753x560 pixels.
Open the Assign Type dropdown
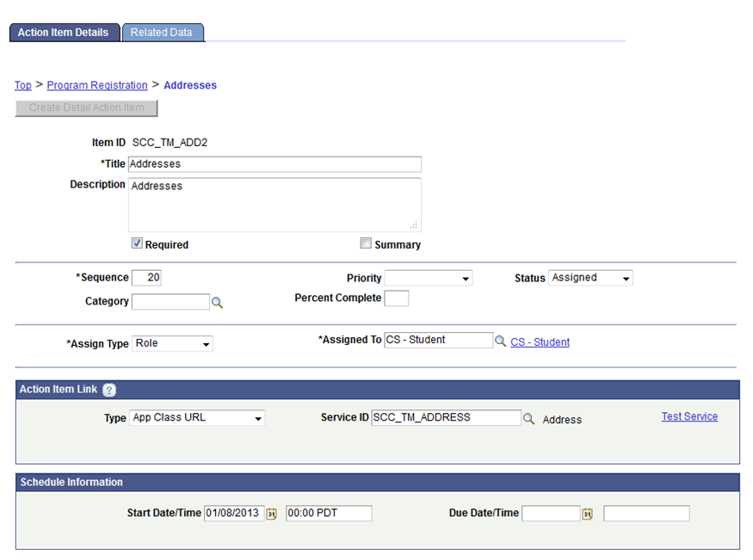click(x=172, y=342)
